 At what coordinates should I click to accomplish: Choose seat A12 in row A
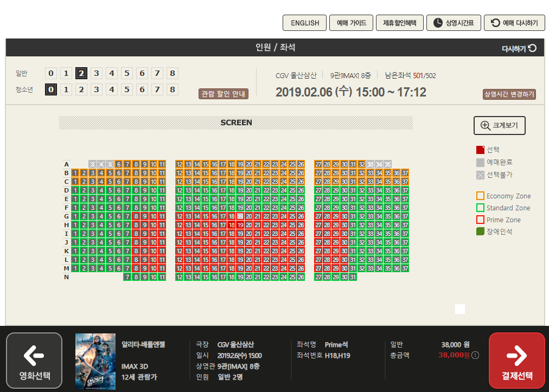(x=179, y=164)
